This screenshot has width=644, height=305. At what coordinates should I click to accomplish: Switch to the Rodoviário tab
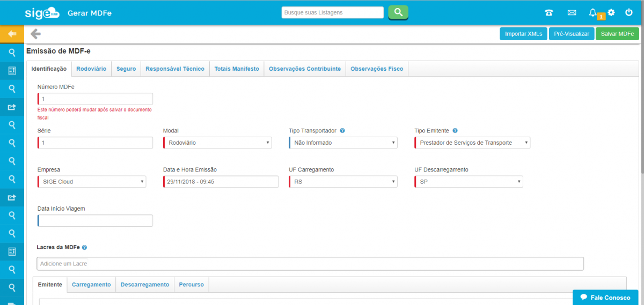92,69
